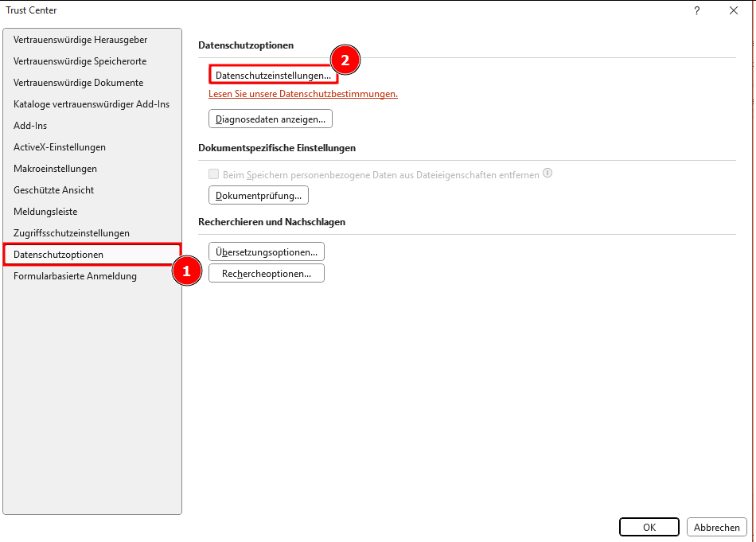The width and height of the screenshot is (756, 542).
Task: Open Übersetzungsoptionen
Action: point(266,252)
